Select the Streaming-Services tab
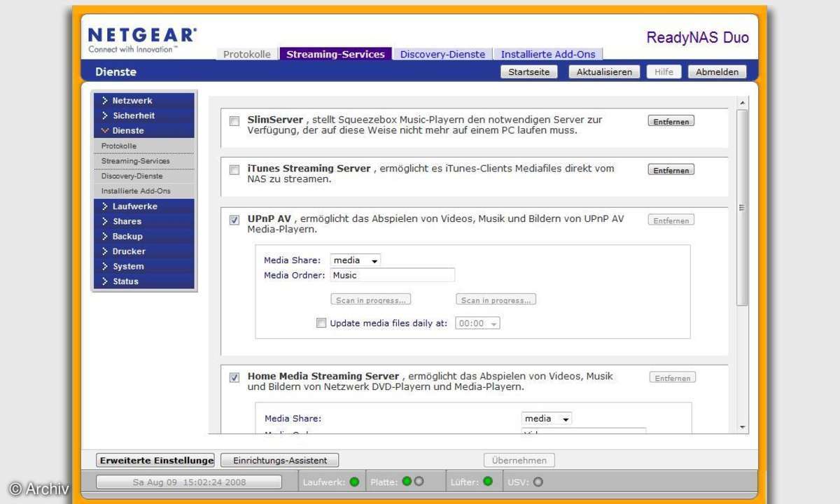 [x=335, y=54]
